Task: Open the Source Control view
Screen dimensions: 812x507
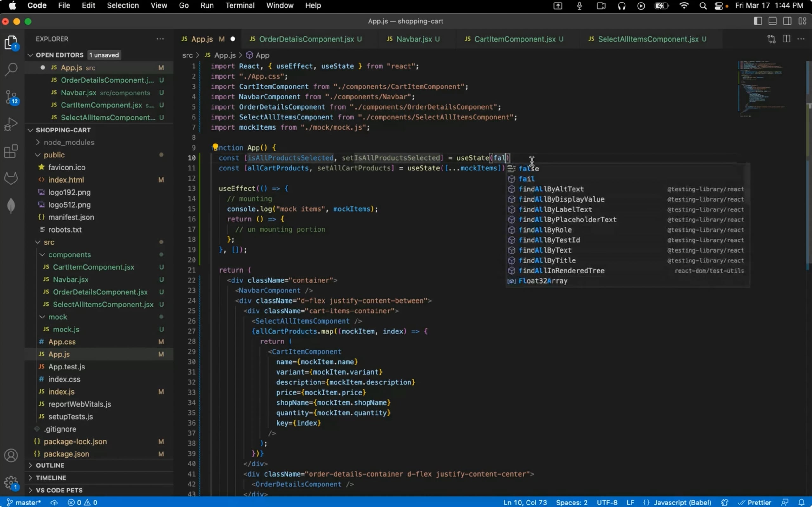Action: [x=11, y=97]
